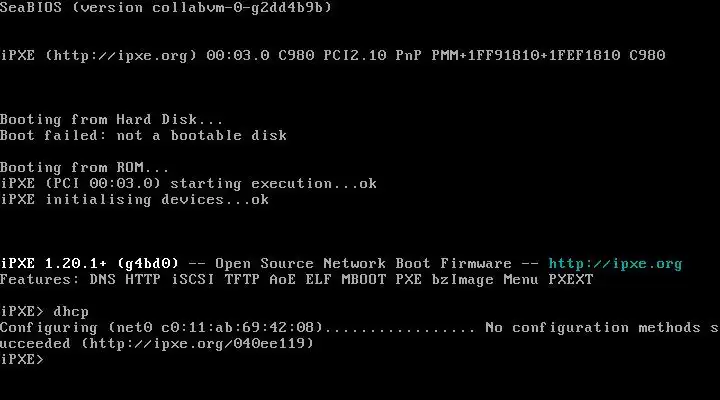Click the final empty iPXE> prompt
The width and height of the screenshot is (720, 400).
(22, 359)
